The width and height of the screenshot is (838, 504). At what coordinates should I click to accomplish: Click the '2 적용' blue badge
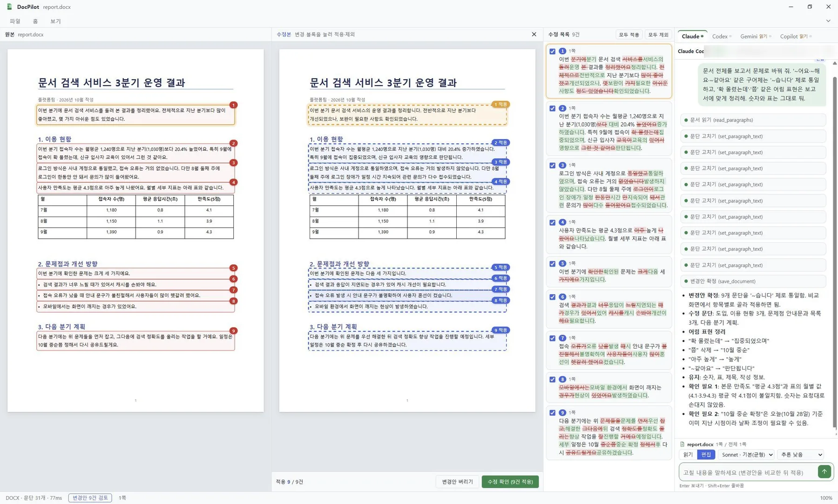coord(501,142)
